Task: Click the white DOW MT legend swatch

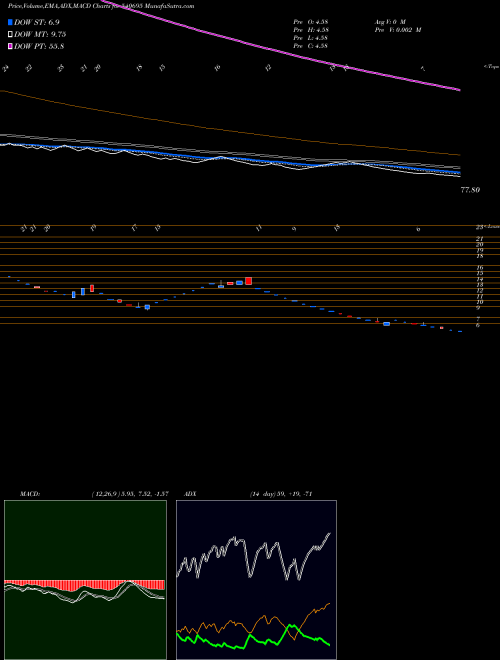Action: pyautogui.click(x=10, y=35)
